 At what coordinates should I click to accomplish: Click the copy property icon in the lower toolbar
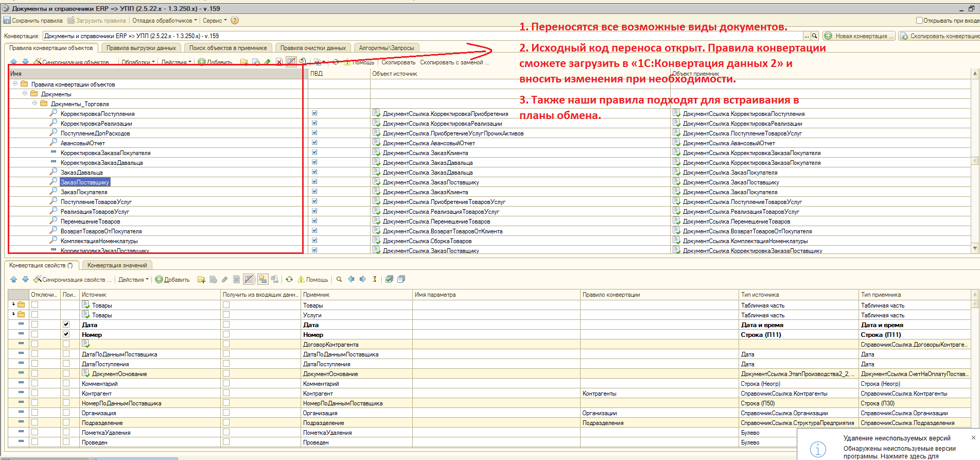(213, 279)
